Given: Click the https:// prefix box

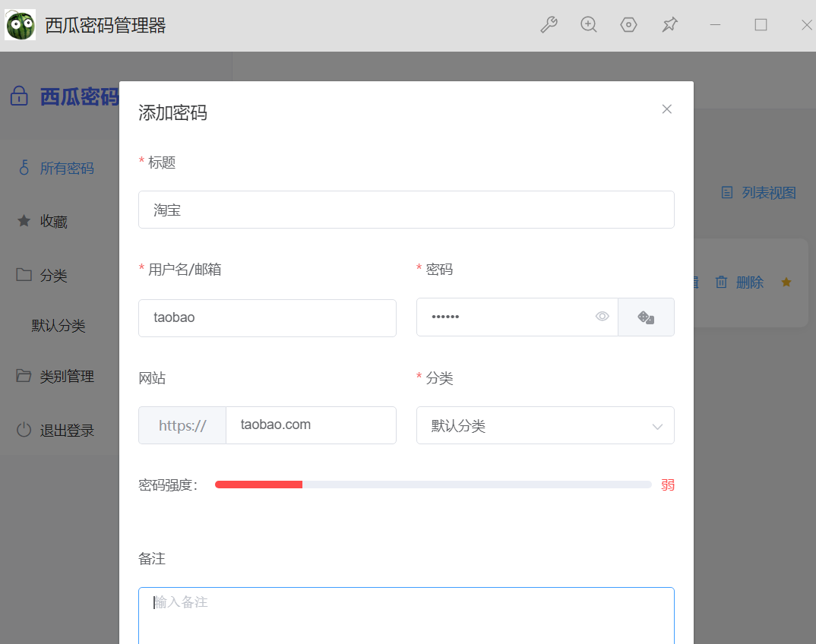Looking at the screenshot, I should (182, 425).
